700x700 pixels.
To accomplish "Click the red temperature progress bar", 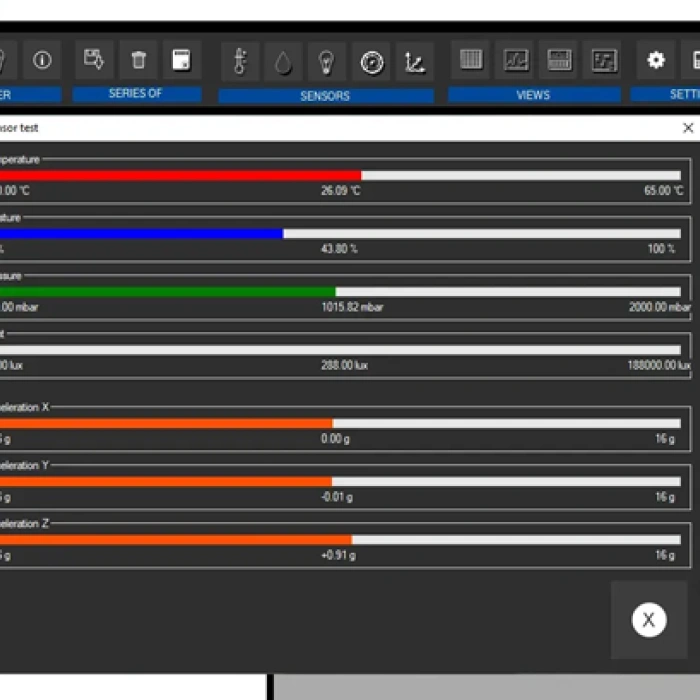I will (x=180, y=175).
